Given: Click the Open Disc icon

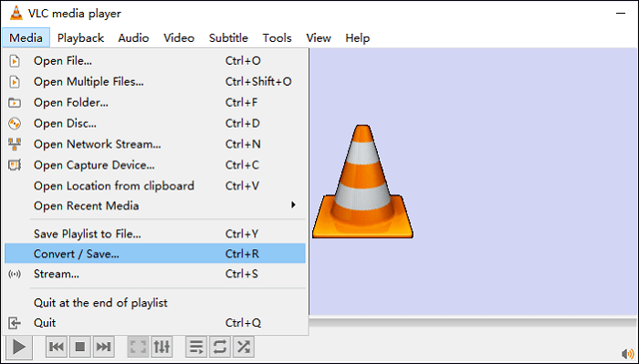Looking at the screenshot, I should click(15, 123).
